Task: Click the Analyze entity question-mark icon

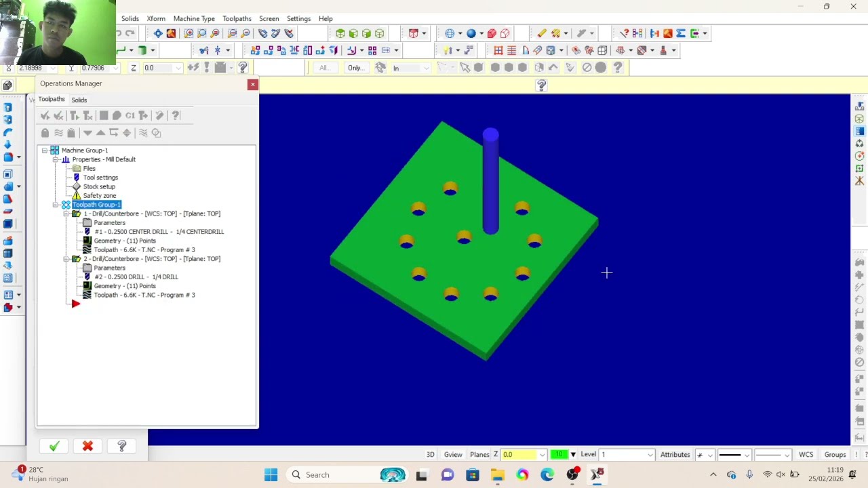Action: pyautogui.click(x=624, y=33)
